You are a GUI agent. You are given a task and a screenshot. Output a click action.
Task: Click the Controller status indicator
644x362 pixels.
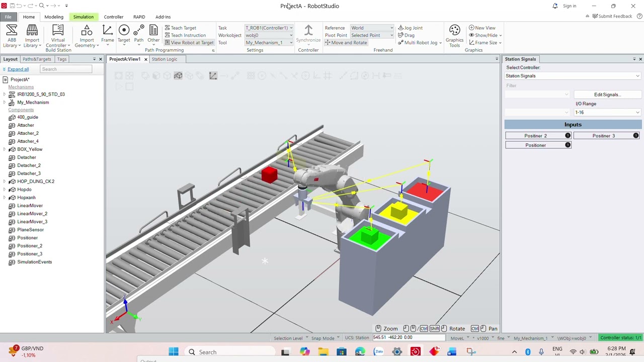(621, 338)
